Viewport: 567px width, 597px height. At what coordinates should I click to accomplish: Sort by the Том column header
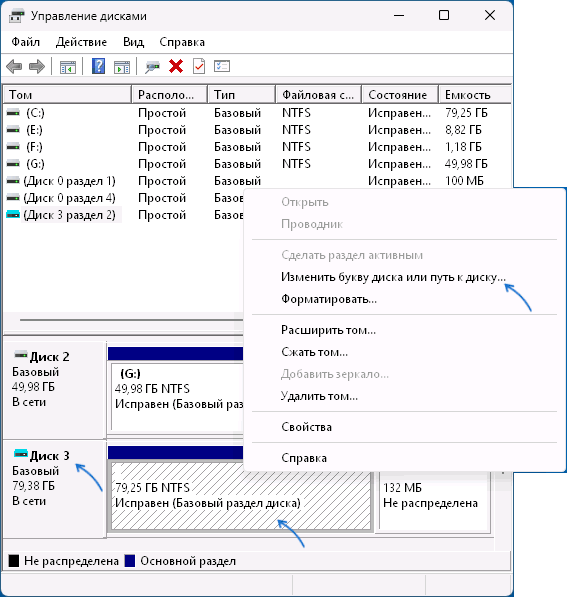(x=67, y=94)
